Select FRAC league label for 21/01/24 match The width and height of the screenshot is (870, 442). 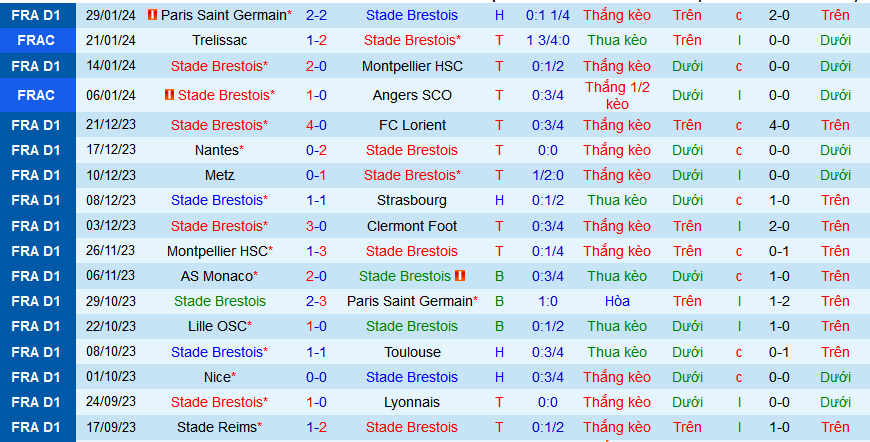point(37,40)
